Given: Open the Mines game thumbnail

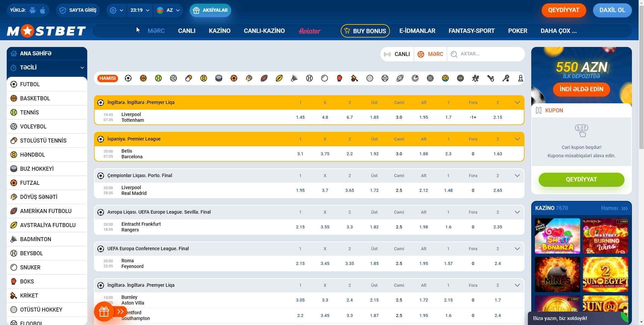Looking at the screenshot, I should pyautogui.click(x=557, y=274).
